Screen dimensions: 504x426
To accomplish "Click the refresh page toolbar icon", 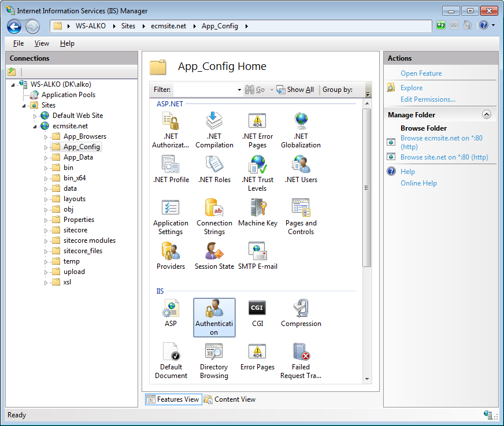I will (x=440, y=25).
